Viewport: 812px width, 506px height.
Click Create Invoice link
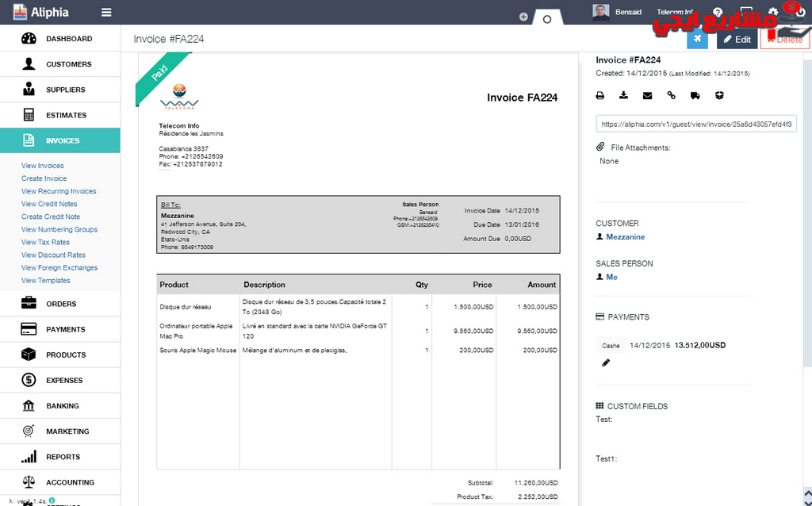44,178
